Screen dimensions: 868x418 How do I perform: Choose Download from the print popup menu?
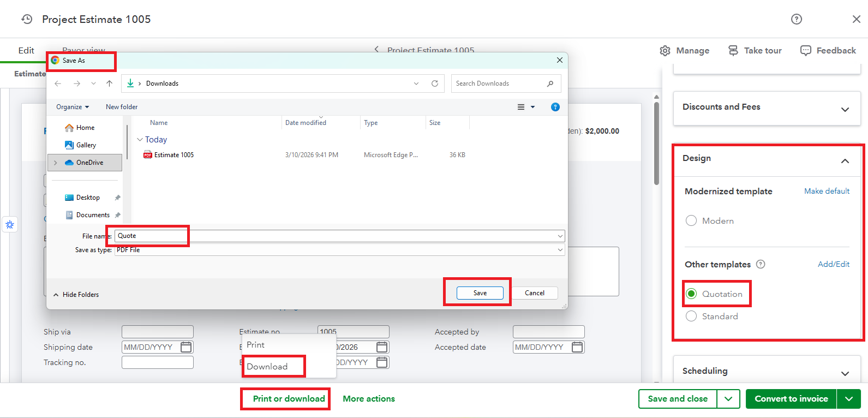(x=267, y=366)
